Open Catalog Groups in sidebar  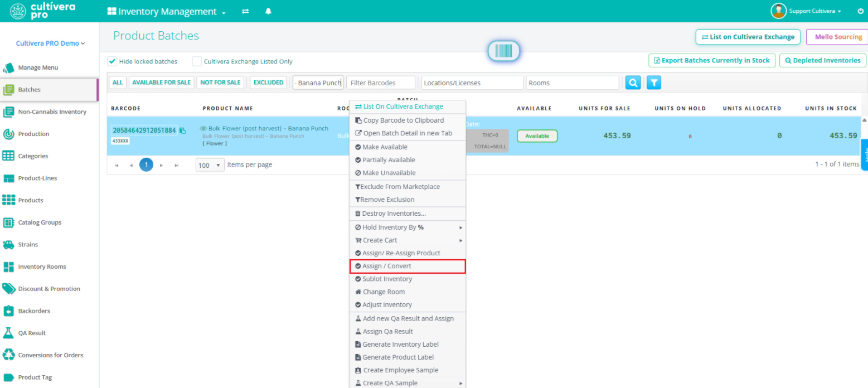pyautogui.click(x=49, y=222)
